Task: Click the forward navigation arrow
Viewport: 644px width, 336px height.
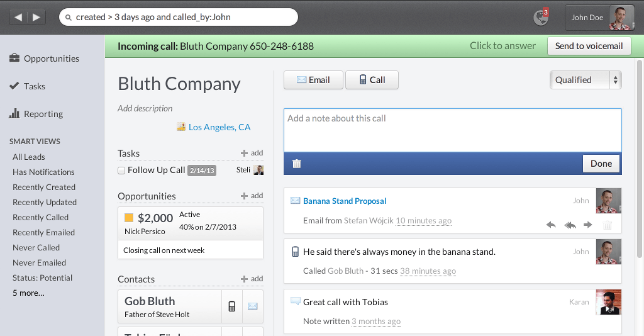Action: click(36, 17)
